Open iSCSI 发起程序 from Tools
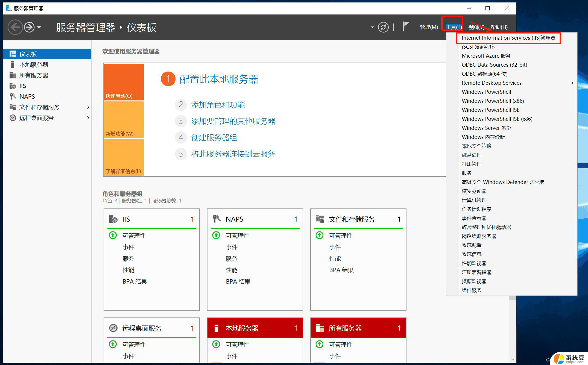The width and height of the screenshot is (588, 365). [x=478, y=47]
